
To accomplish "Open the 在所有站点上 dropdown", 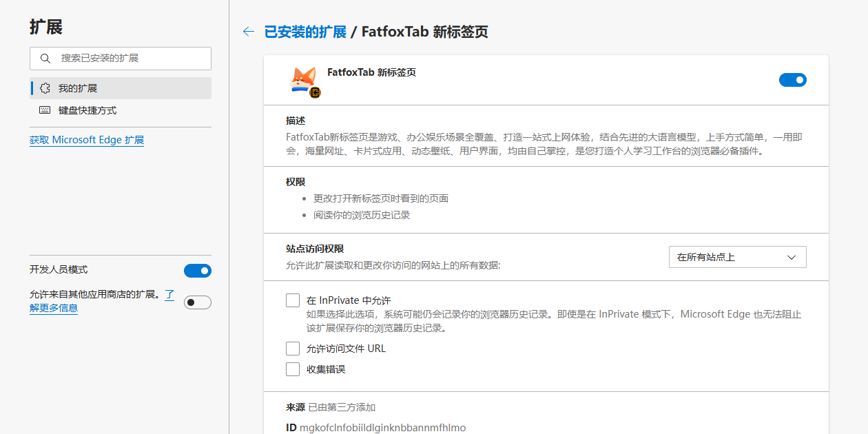I will (738, 257).
